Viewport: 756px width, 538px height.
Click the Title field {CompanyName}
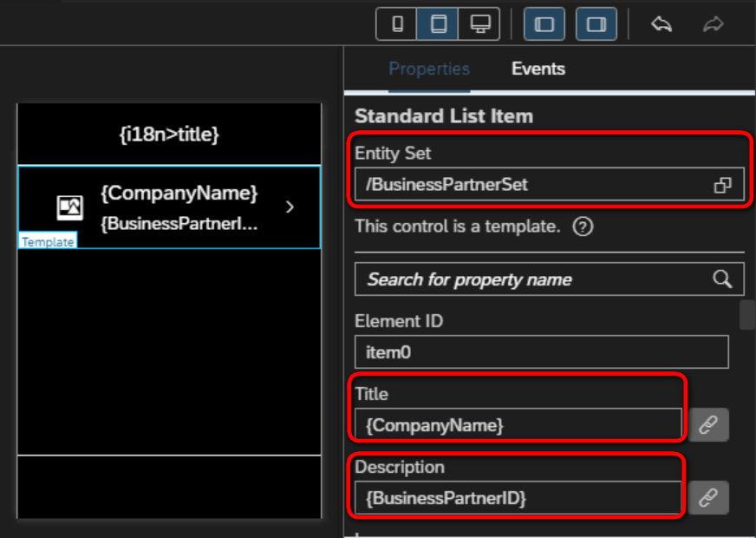pos(518,425)
